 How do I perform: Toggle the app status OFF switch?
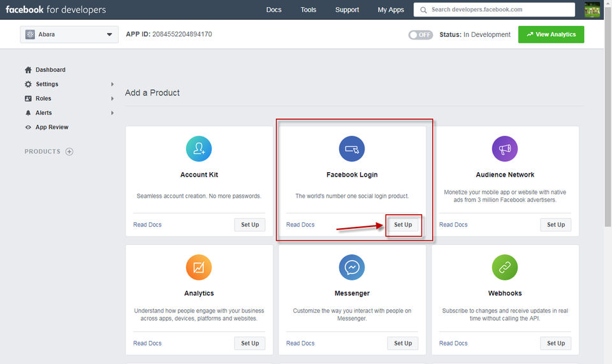tap(421, 34)
